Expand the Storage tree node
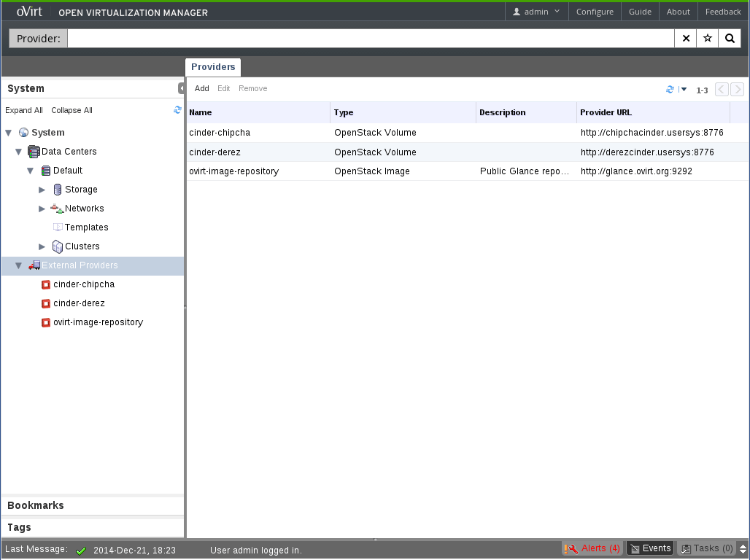 pyautogui.click(x=42, y=190)
